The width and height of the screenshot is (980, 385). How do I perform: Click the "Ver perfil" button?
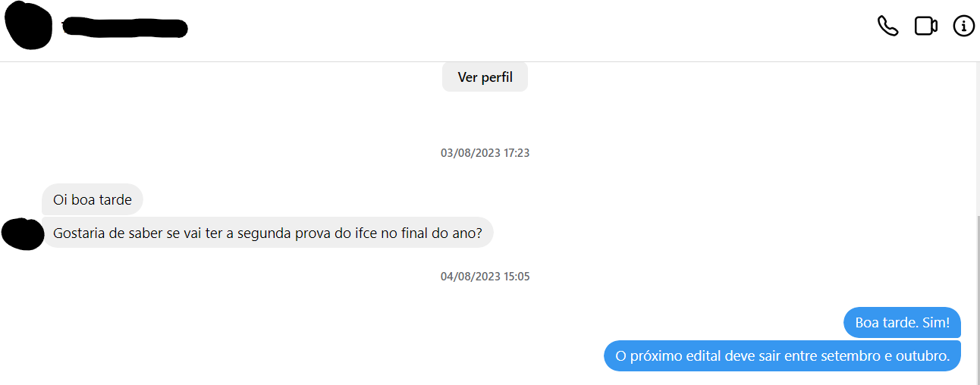point(485,77)
